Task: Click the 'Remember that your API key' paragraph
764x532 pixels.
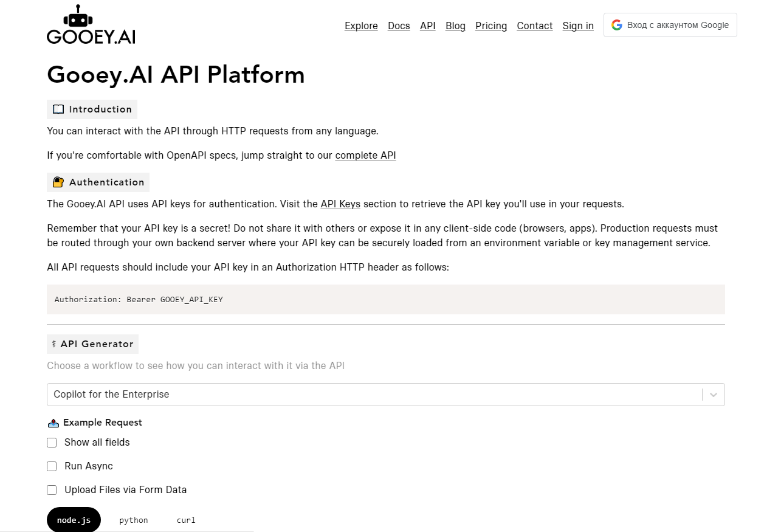Action: (382, 236)
